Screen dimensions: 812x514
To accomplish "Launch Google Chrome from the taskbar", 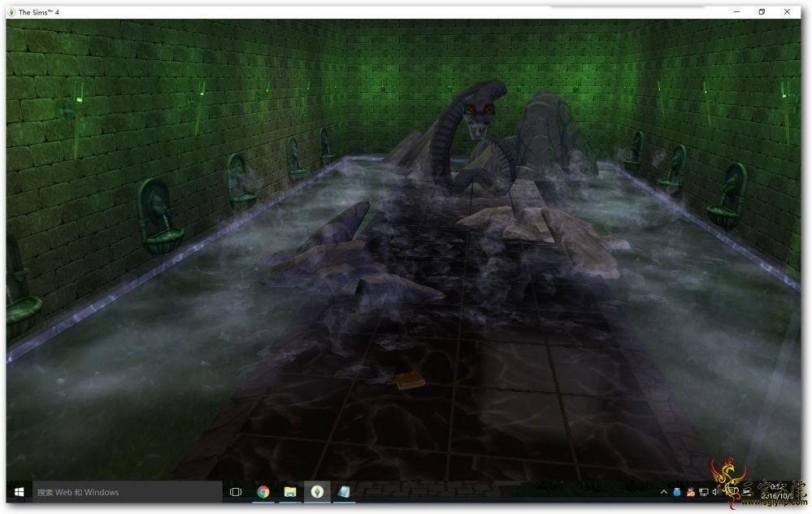I will point(263,492).
